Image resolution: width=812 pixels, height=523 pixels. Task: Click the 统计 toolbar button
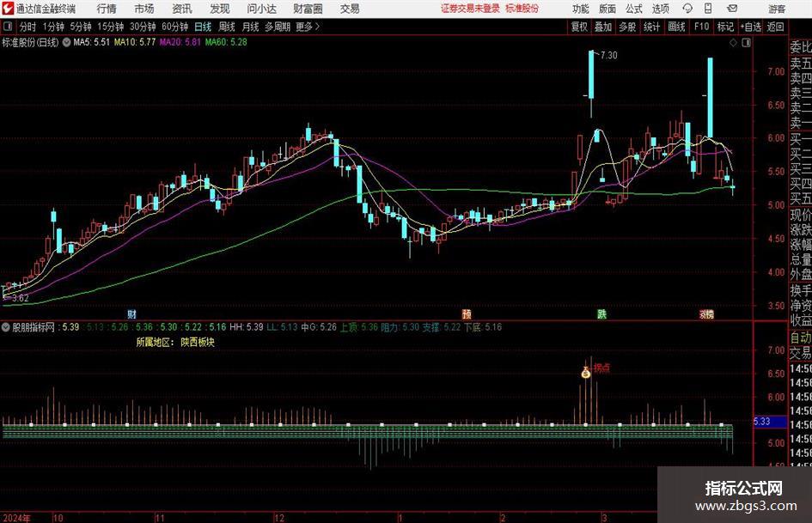(x=652, y=27)
